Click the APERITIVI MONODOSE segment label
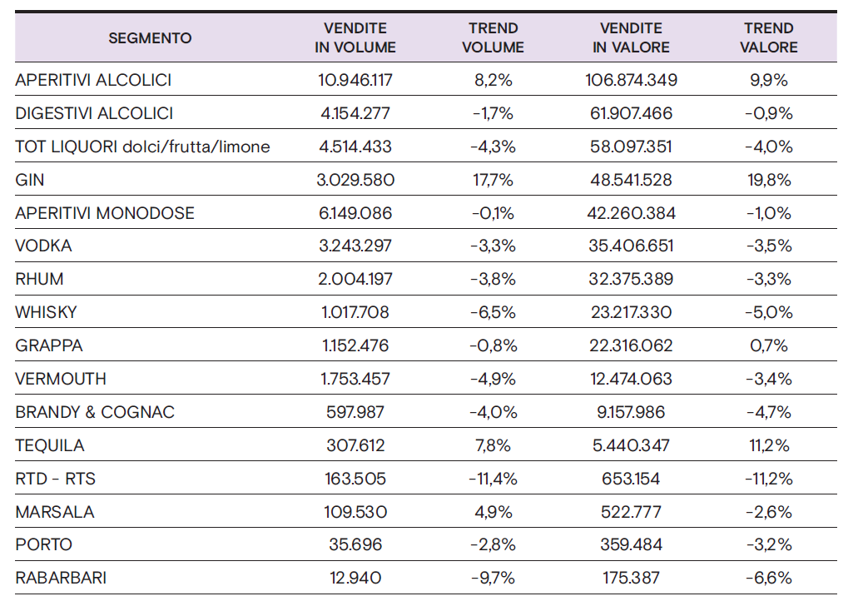Screen dimensions: 863x616 tap(105, 213)
